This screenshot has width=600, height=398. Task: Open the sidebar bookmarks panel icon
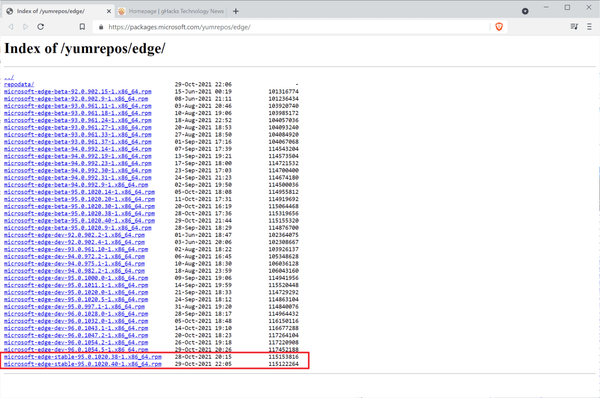point(574,26)
